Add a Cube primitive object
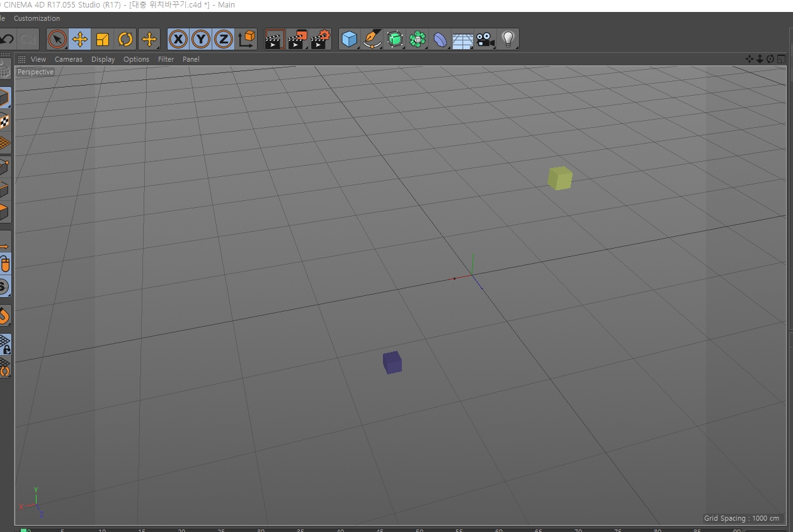The image size is (793, 532). coord(350,40)
